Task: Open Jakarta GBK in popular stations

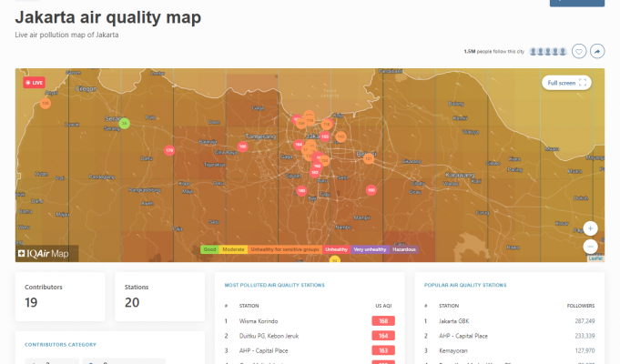Action: 460,321
